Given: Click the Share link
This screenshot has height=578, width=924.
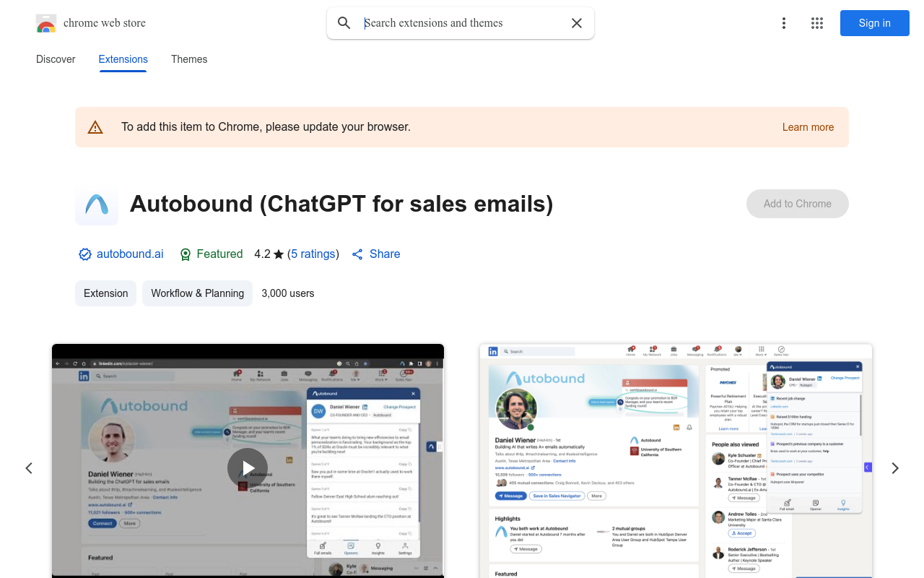Looking at the screenshot, I should pyautogui.click(x=385, y=254).
